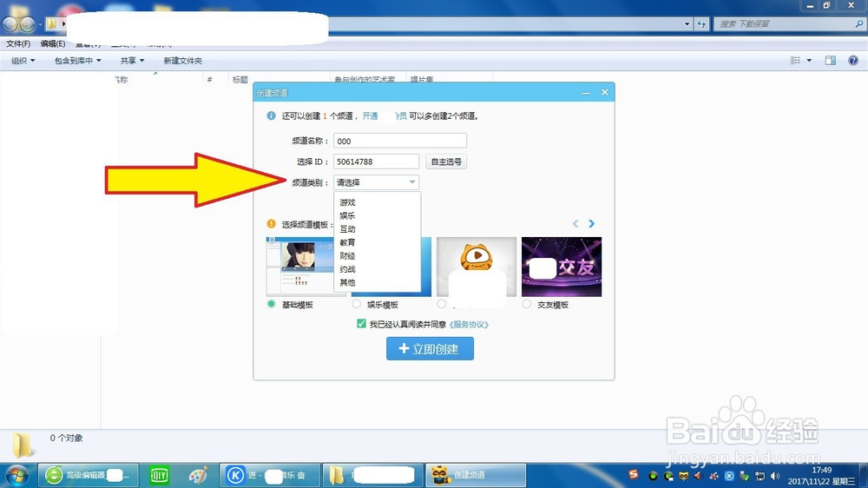Click the Windows Start orb
The image size is (868, 488).
coord(16,475)
